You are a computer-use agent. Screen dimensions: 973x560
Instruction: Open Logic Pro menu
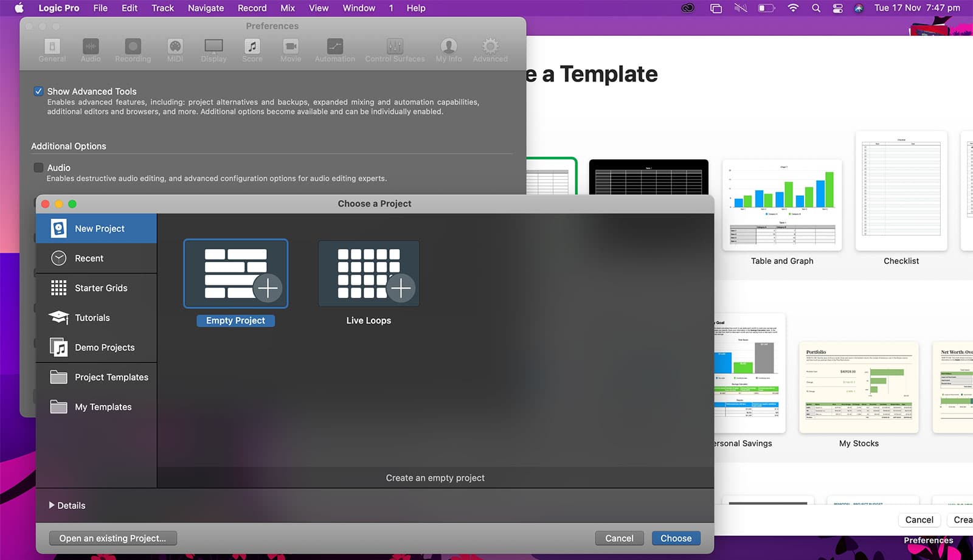59,8
